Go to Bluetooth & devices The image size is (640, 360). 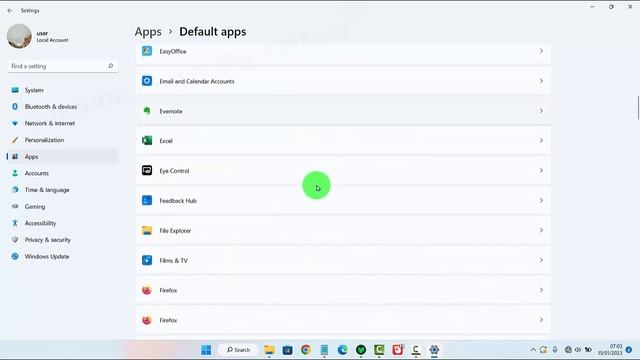62,107
